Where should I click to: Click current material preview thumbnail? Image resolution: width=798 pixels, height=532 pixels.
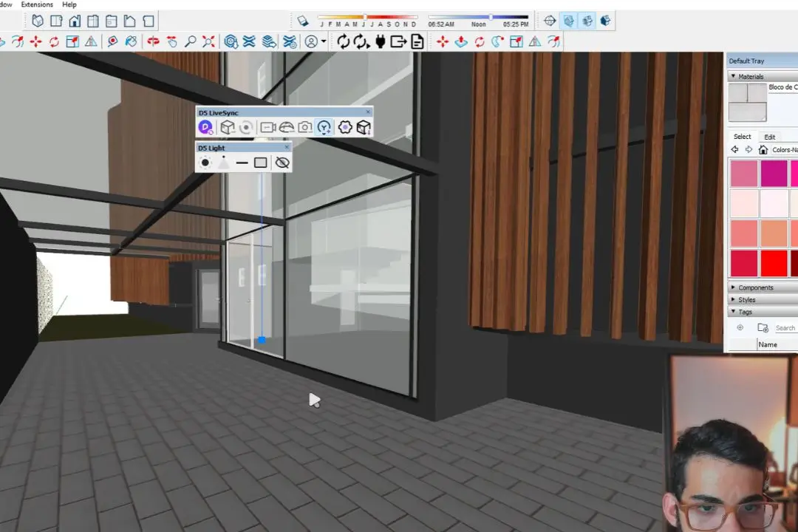click(x=747, y=102)
